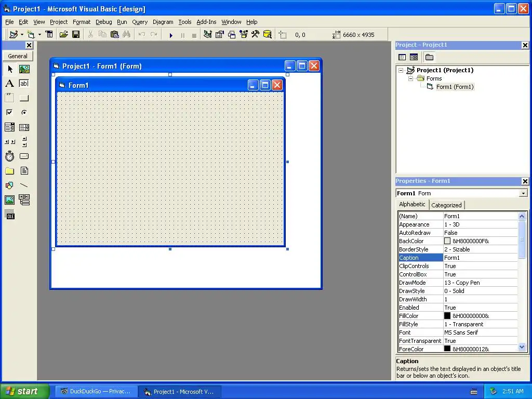The width and height of the screenshot is (532, 399).
Task: Select the FileListBox control tool
Action: [24, 170]
